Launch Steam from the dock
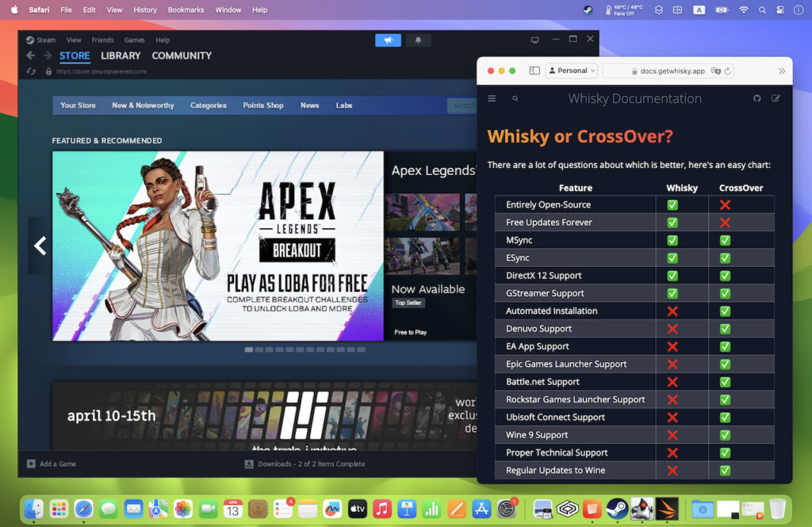812x527 pixels. tap(618, 508)
